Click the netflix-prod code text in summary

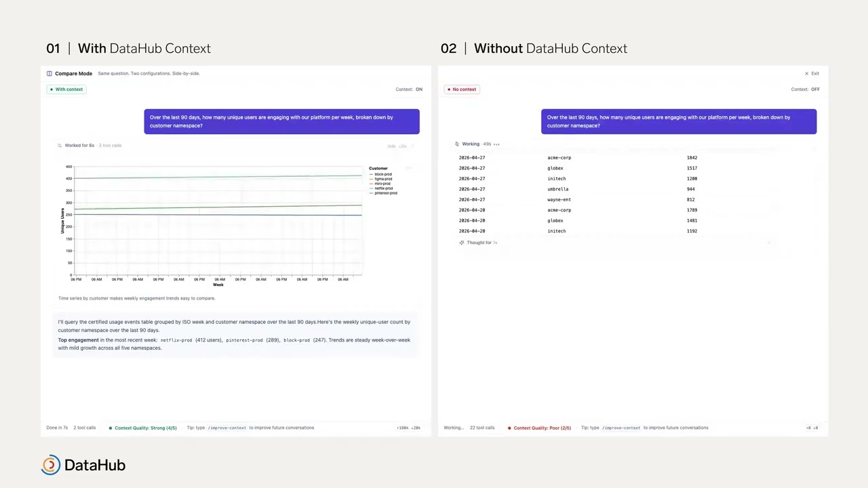coord(176,340)
